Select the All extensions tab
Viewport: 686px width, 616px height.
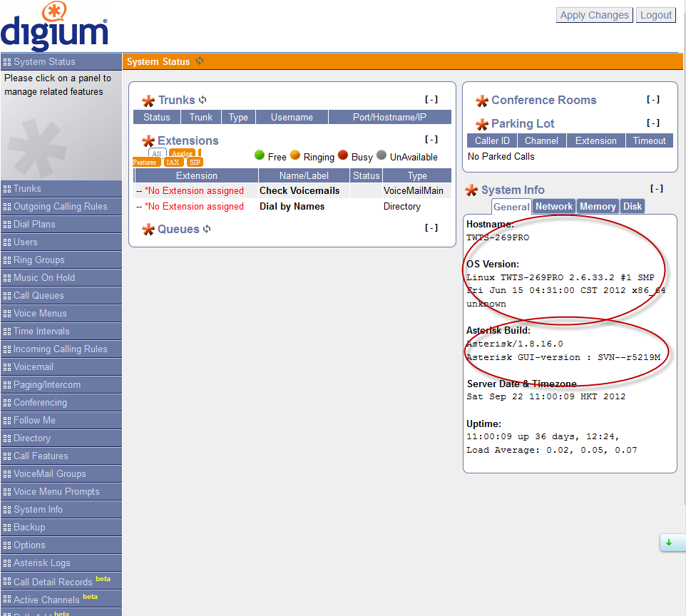point(157,153)
